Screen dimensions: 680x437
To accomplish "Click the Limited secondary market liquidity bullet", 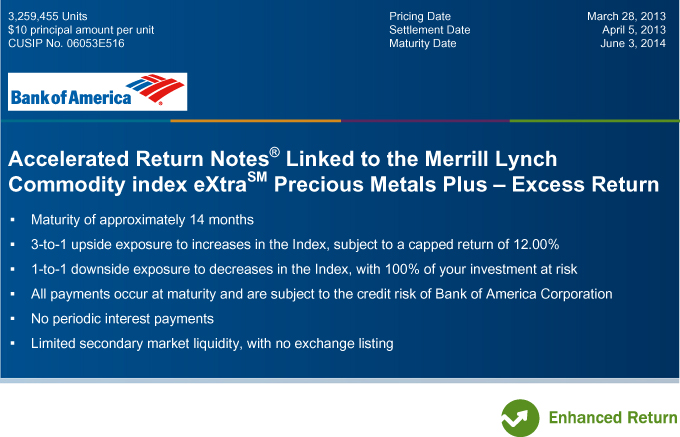I will [x=212, y=343].
